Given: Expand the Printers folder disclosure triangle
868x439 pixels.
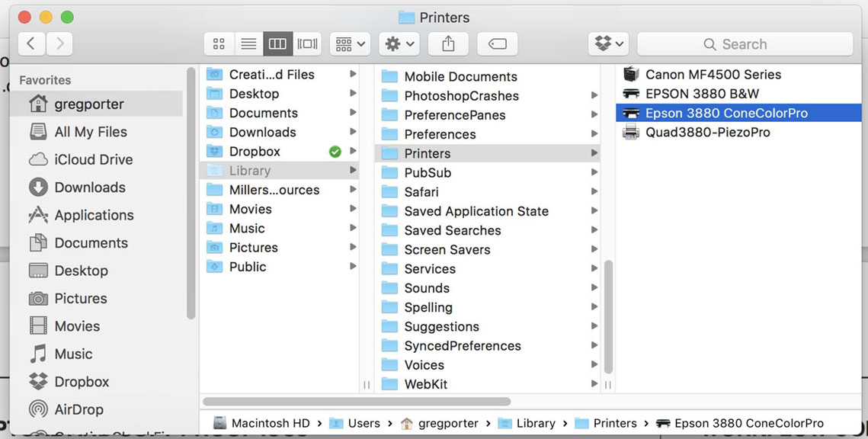Looking at the screenshot, I should tap(594, 153).
